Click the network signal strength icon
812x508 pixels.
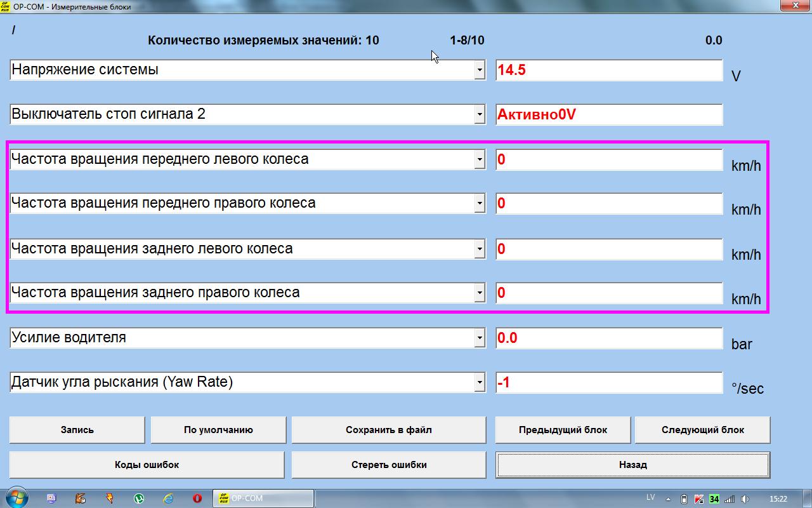pos(730,498)
